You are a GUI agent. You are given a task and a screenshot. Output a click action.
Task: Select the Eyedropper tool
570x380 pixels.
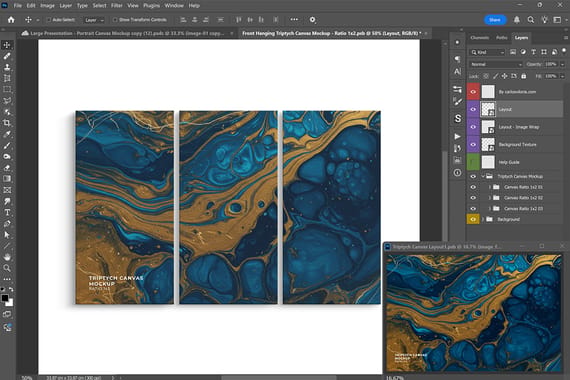click(x=7, y=134)
